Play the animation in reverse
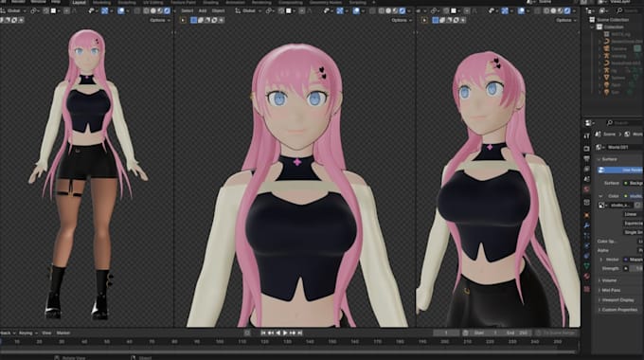This screenshot has height=360, width=644. pos(278,333)
